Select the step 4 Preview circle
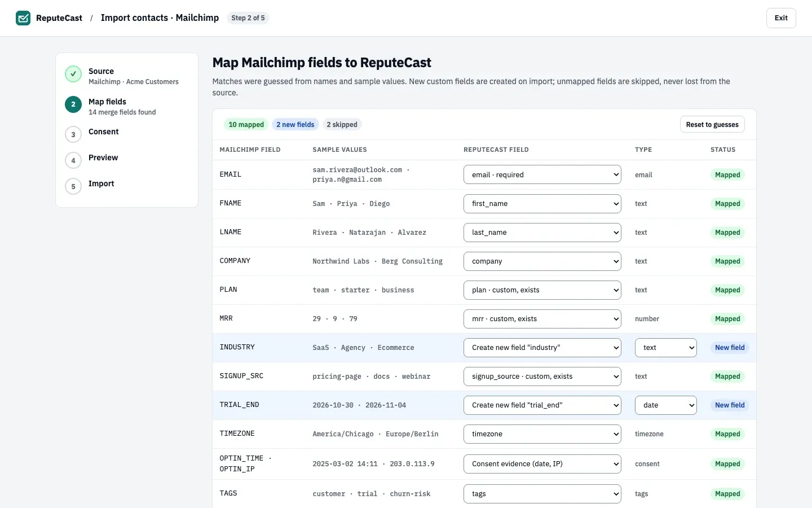 73,160
